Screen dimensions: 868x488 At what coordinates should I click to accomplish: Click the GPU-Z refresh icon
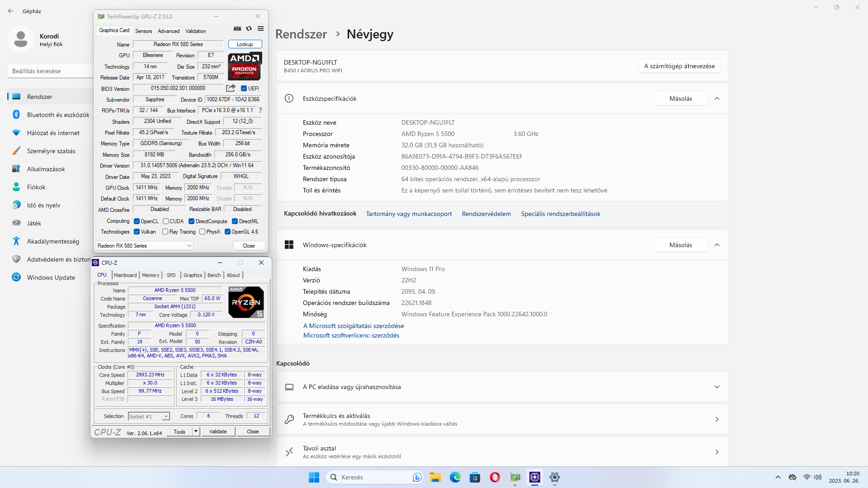coord(249,28)
